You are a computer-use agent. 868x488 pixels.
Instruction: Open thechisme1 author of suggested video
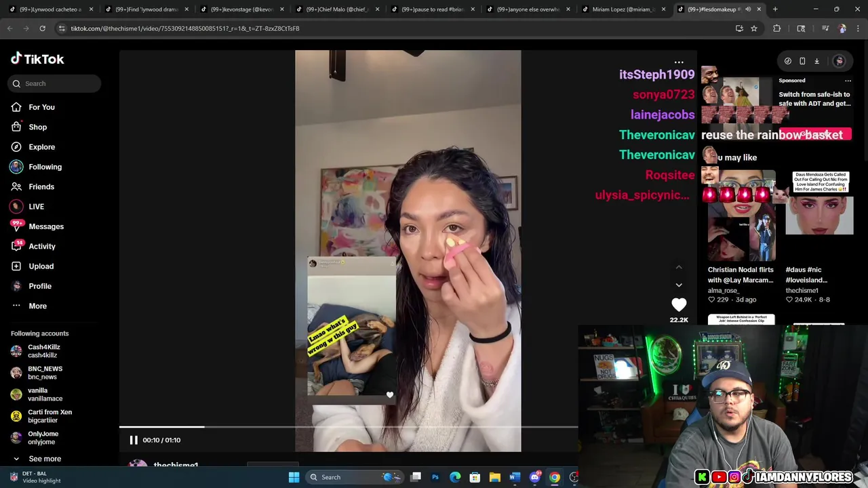(802, 290)
